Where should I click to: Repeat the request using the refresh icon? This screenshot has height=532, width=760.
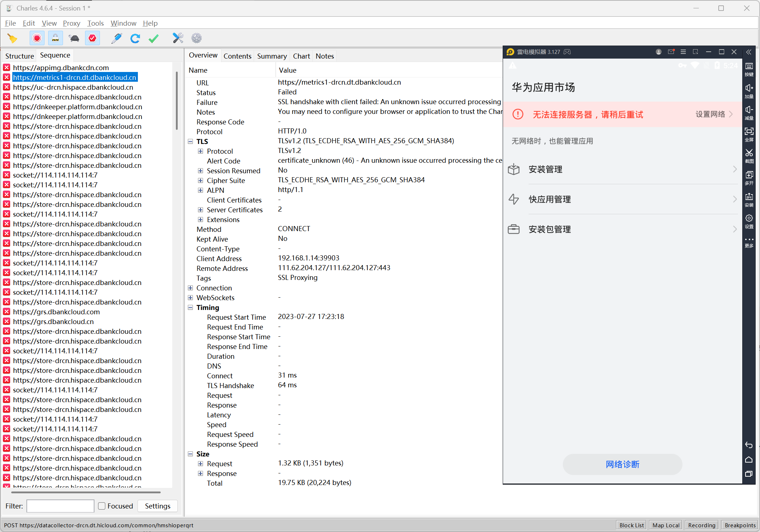pyautogui.click(x=135, y=38)
